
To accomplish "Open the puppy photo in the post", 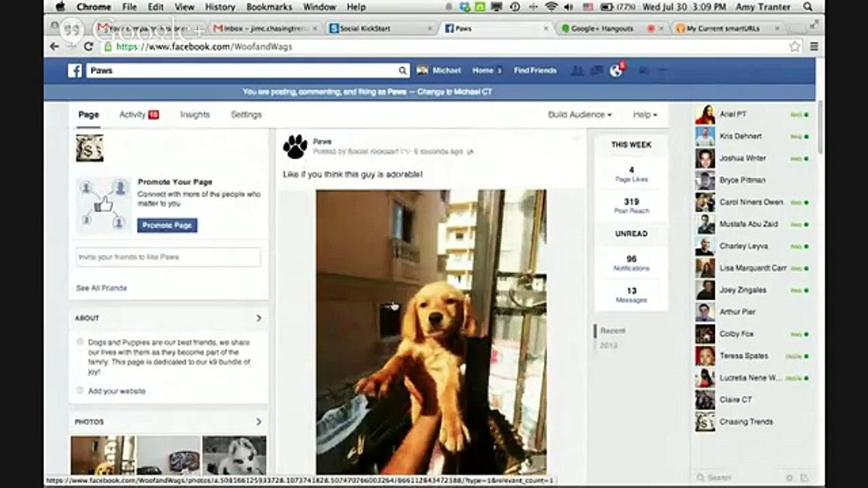I will [431, 331].
